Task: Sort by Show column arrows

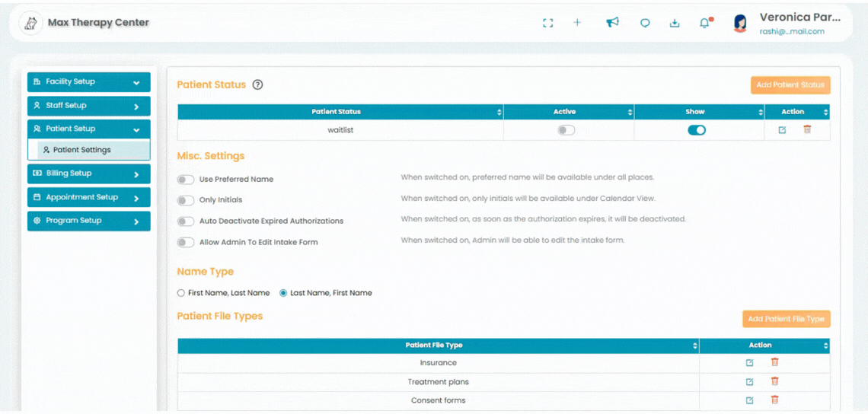Action: pyautogui.click(x=761, y=113)
